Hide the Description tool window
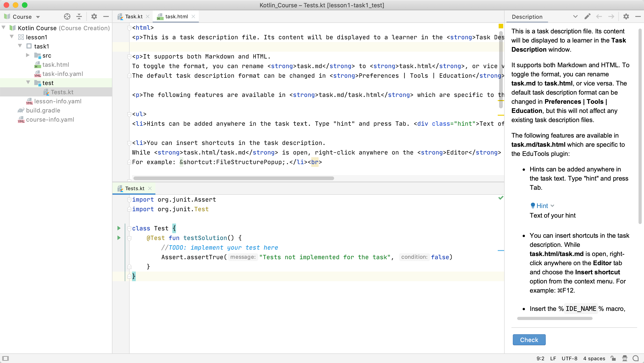This screenshot has width=644, height=363. coord(638,16)
